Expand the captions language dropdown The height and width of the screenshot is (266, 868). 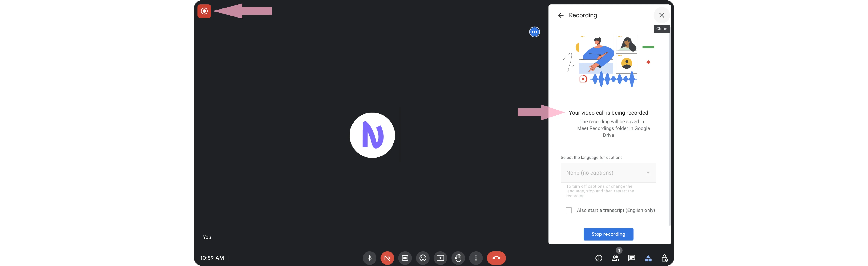[608, 173]
